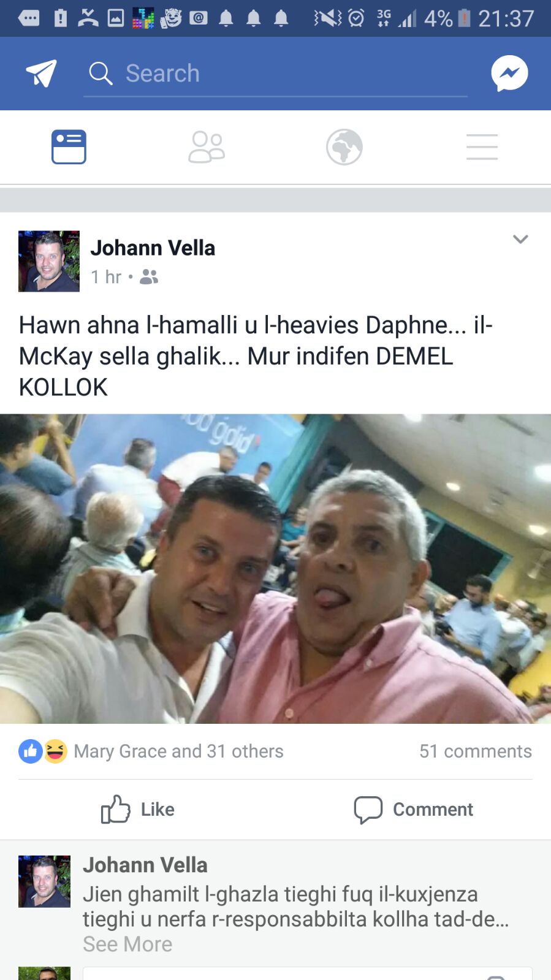This screenshot has height=980, width=551.
Task: Open Johann Vella's profile picture on the post
Action: 49,261
